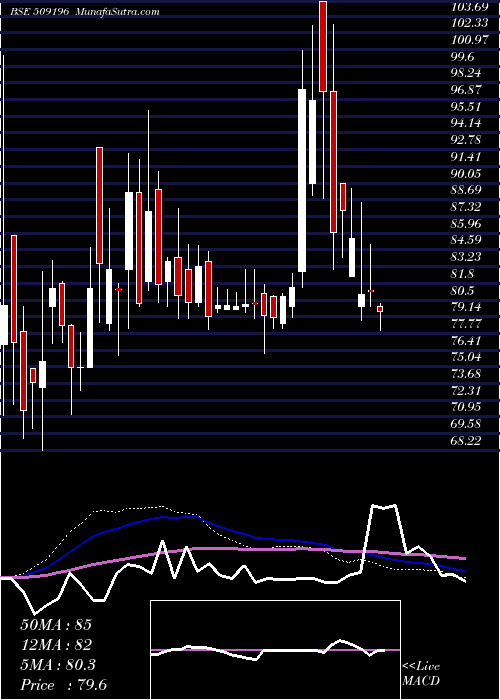Click the 87.32 price axis label
The height and width of the screenshot is (700, 500).
[x=466, y=207]
